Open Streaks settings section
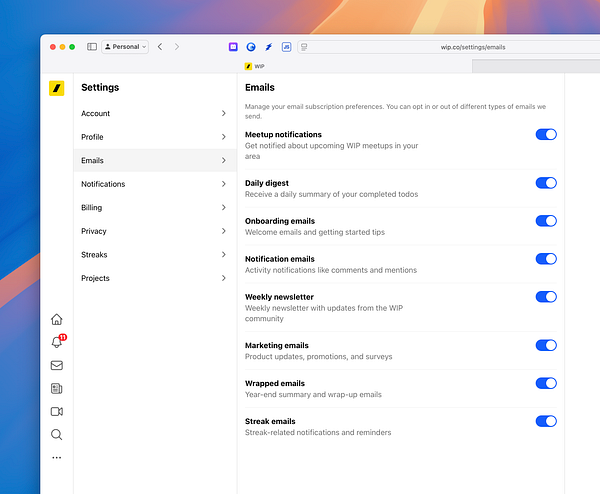The width and height of the screenshot is (600, 494). tap(155, 254)
